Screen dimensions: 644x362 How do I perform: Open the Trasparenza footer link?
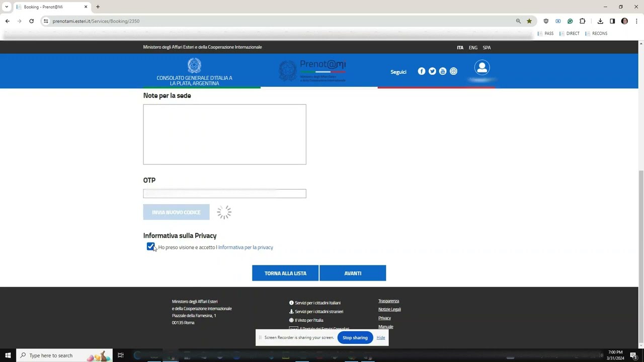[x=388, y=301]
